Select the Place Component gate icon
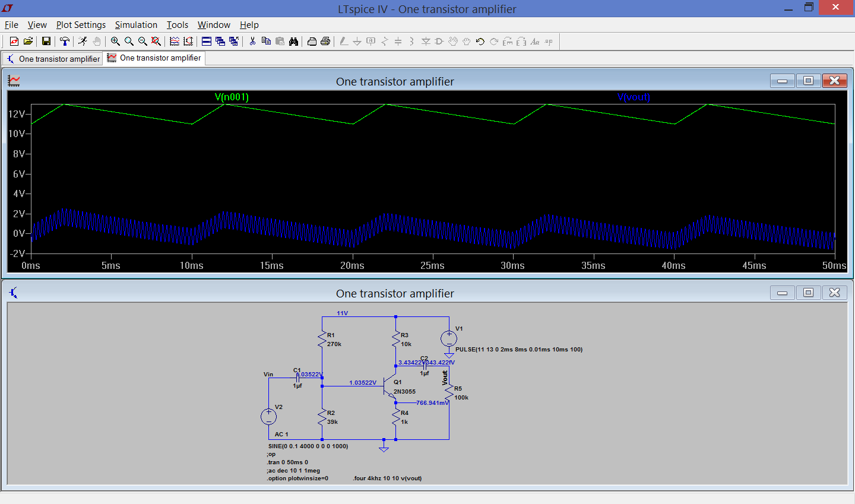The width and height of the screenshot is (855, 504). pyautogui.click(x=439, y=41)
